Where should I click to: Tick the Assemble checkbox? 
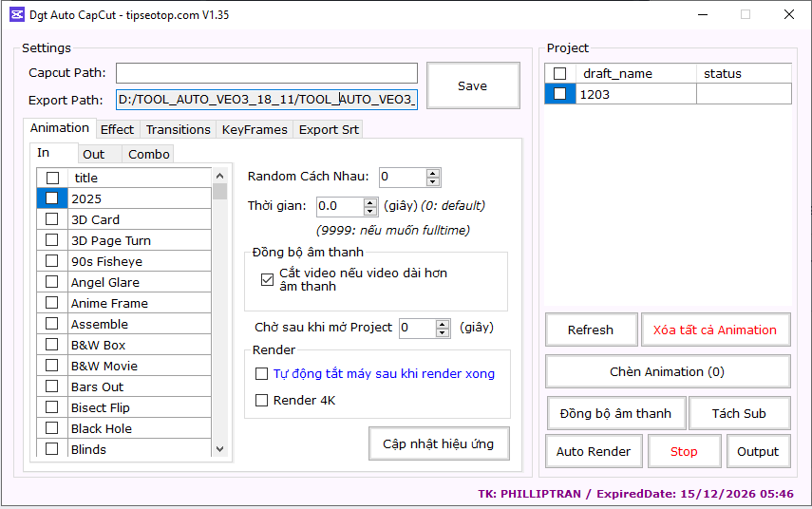coord(52,324)
